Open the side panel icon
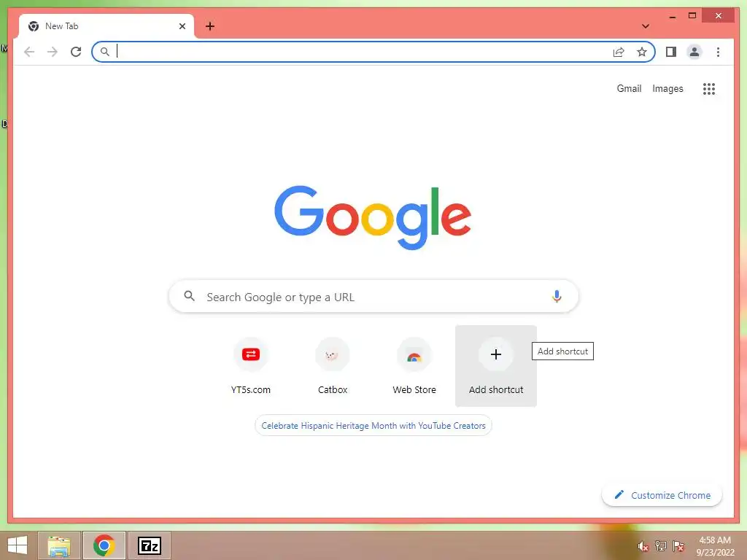747x560 pixels. coord(671,52)
